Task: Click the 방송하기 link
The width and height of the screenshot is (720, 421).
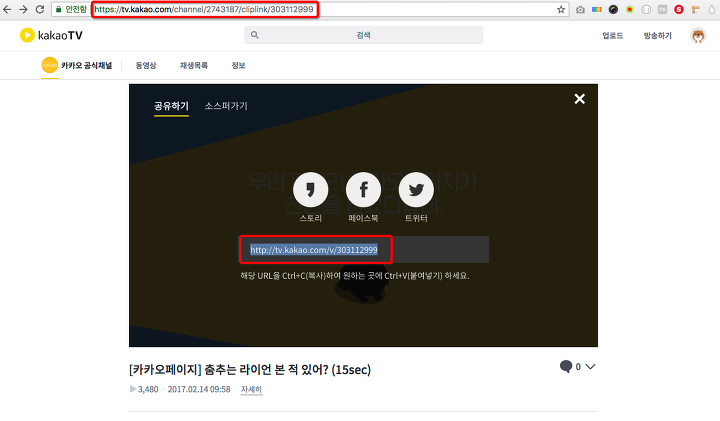Action: tap(658, 35)
